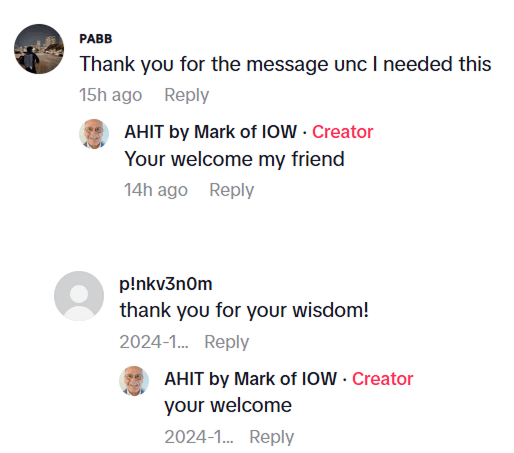Screen dimensions: 514x453
Task: Select the Creator badge above the 'your welcome' reply
Action: tap(383, 379)
